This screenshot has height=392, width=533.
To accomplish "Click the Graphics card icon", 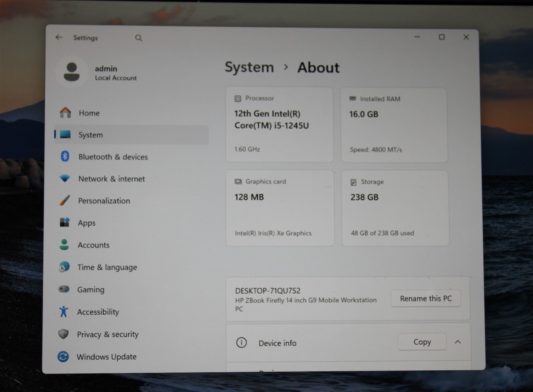I will click(x=238, y=181).
